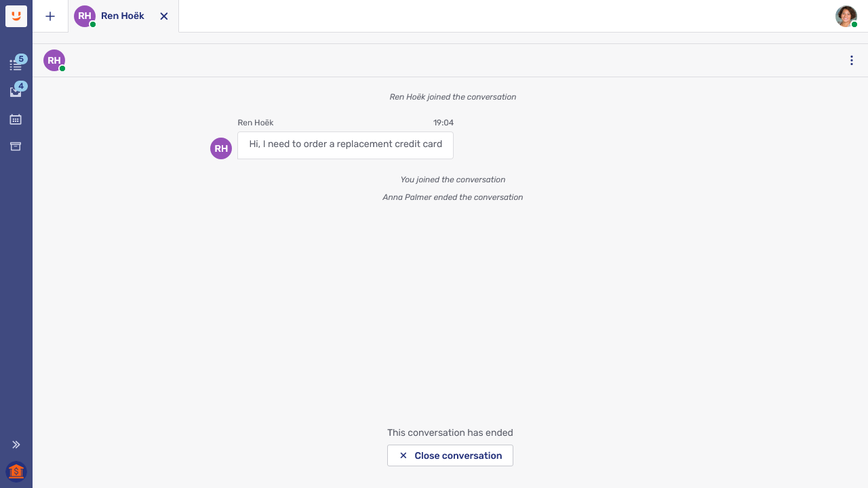Click RH avatar in conversation header
The image size is (868, 488).
point(54,60)
